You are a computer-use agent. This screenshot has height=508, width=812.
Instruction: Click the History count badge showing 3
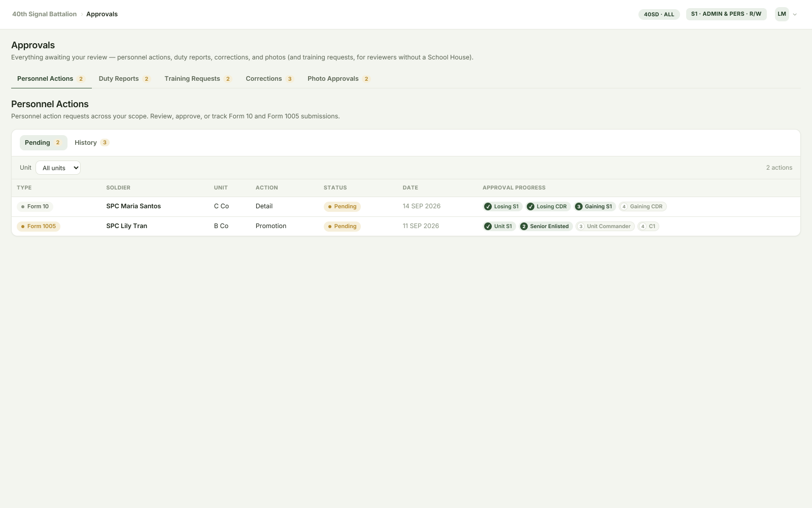coord(105,143)
